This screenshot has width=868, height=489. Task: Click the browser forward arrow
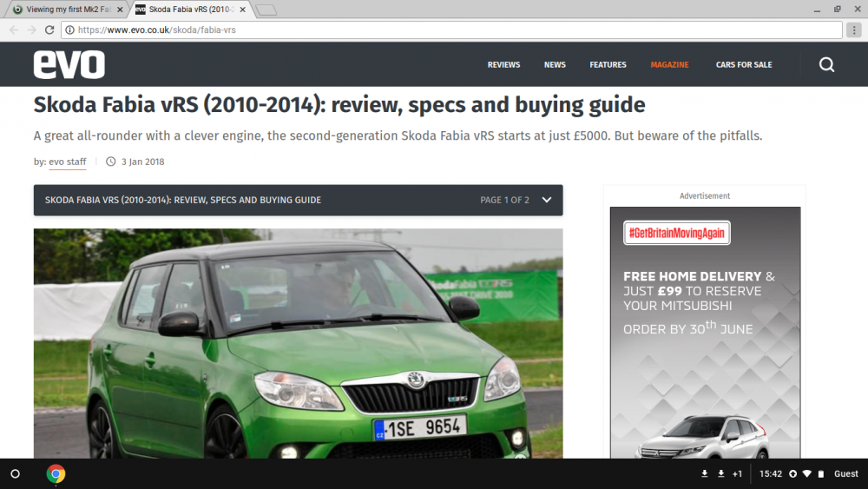(x=31, y=30)
